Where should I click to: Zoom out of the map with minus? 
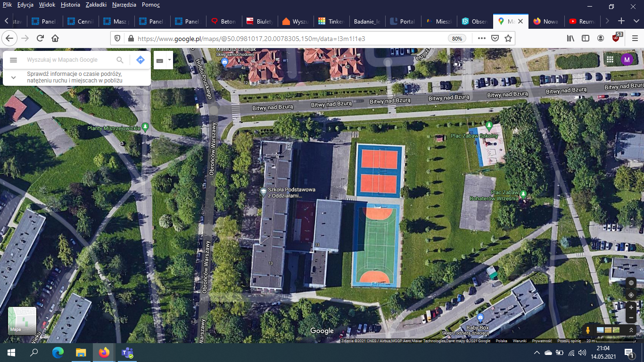click(x=631, y=318)
